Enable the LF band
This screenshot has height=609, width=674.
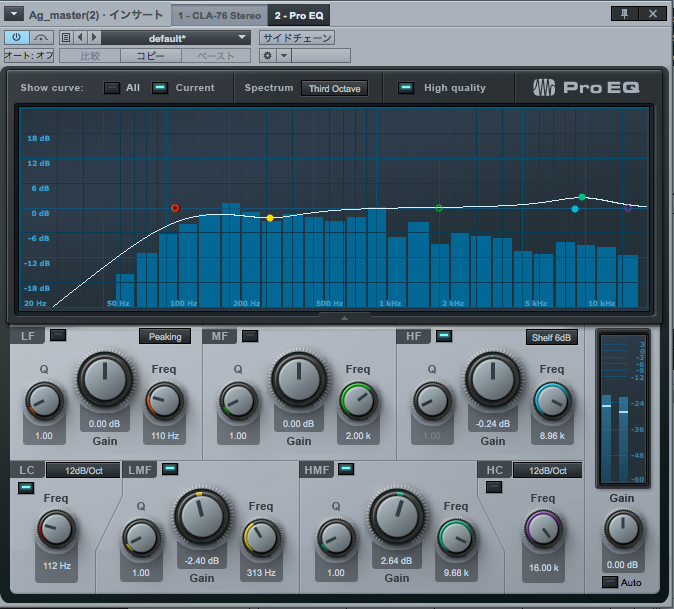[58, 336]
